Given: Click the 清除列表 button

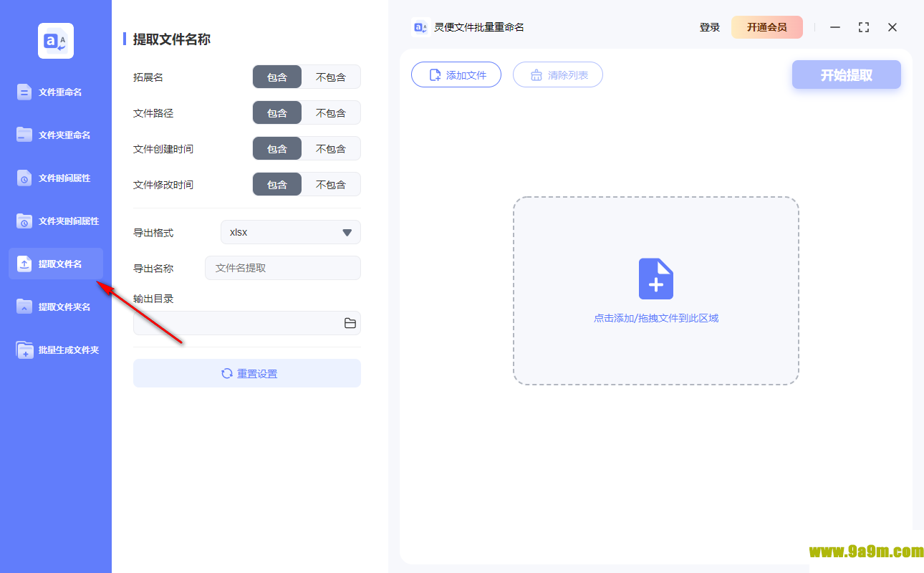Looking at the screenshot, I should coord(558,74).
